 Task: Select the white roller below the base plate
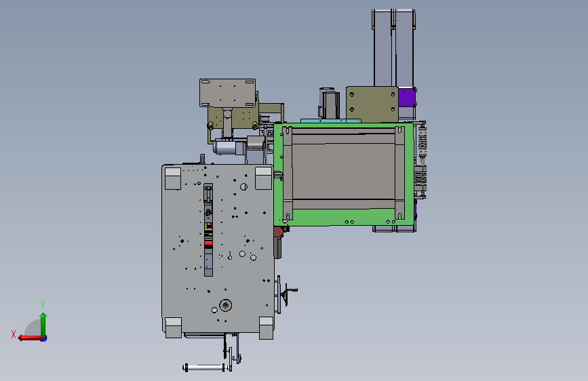(205, 367)
